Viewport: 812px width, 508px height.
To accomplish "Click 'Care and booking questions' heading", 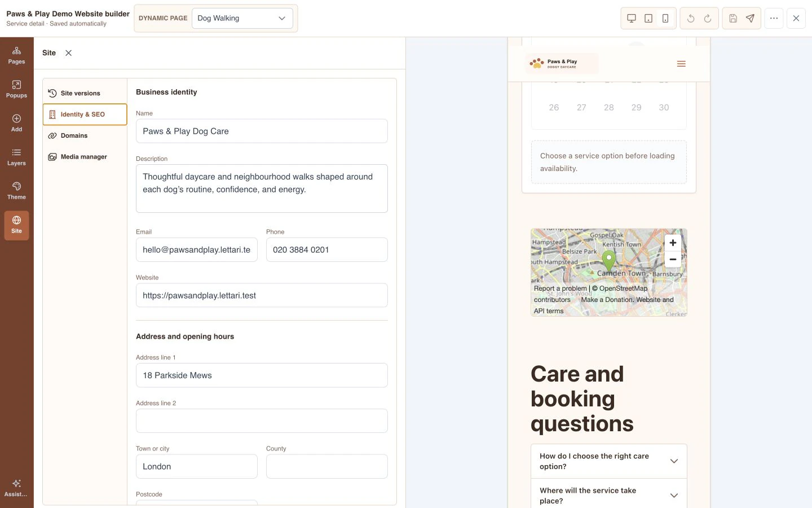I will (x=582, y=398).
